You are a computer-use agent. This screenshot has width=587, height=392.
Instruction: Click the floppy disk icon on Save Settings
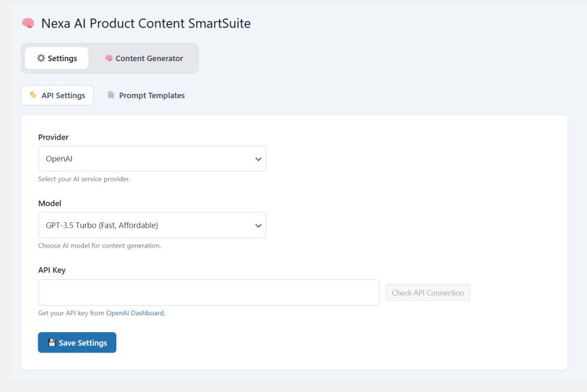pos(52,343)
